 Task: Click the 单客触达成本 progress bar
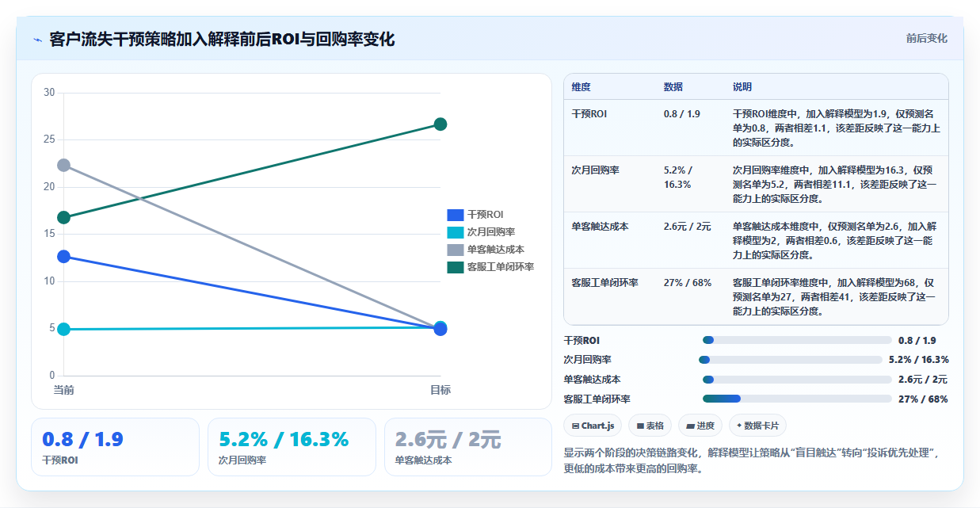point(797,380)
